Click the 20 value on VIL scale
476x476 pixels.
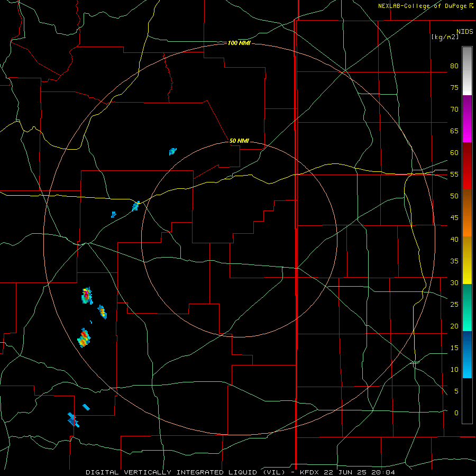454,326
